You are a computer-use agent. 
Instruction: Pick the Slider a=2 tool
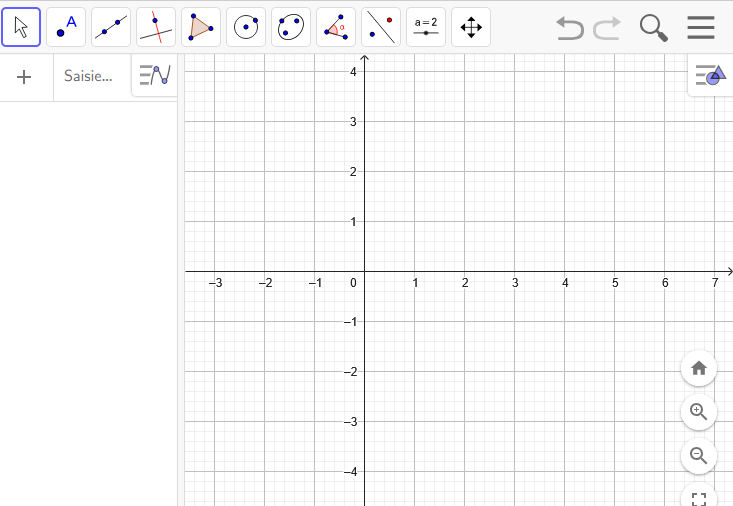(426, 27)
